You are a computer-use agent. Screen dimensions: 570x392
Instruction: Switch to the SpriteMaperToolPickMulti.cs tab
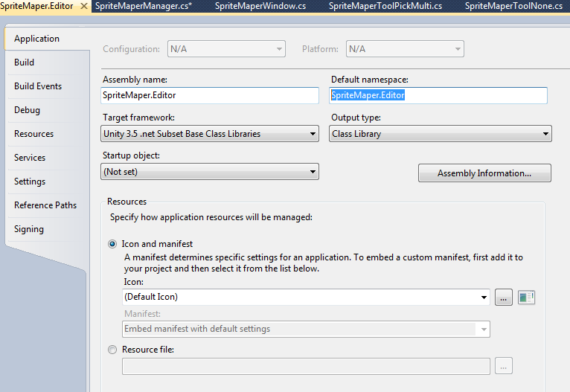385,6
